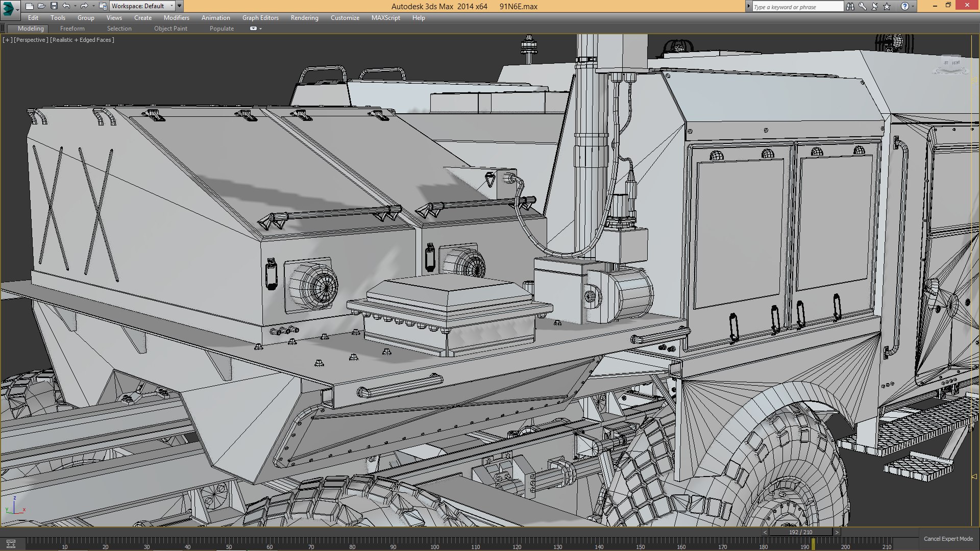Open the Customize menu
This screenshot has width=980, height=551.
[345, 18]
